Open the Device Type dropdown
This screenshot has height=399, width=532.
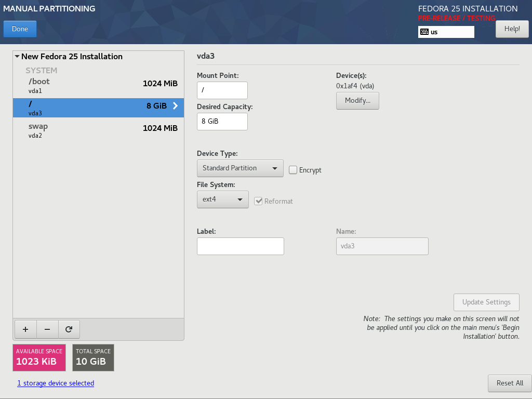[x=240, y=168]
